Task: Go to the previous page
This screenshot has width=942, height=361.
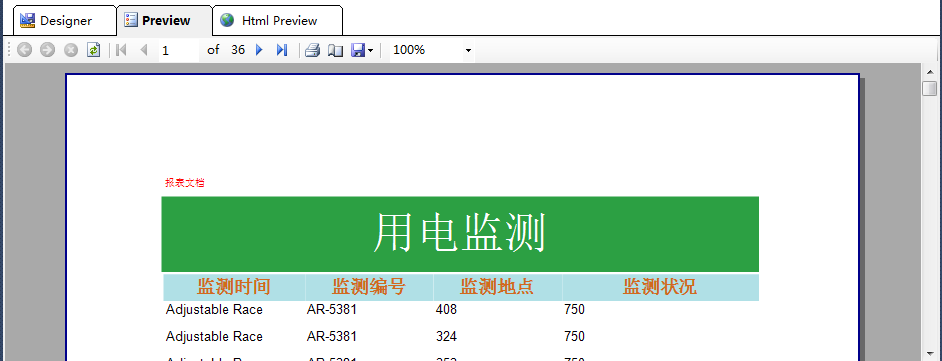Action: [144, 50]
